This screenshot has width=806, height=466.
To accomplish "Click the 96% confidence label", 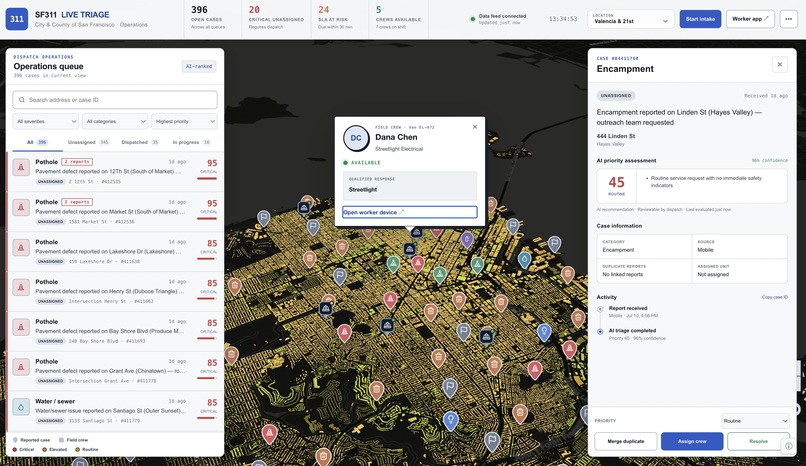I will tap(770, 160).
